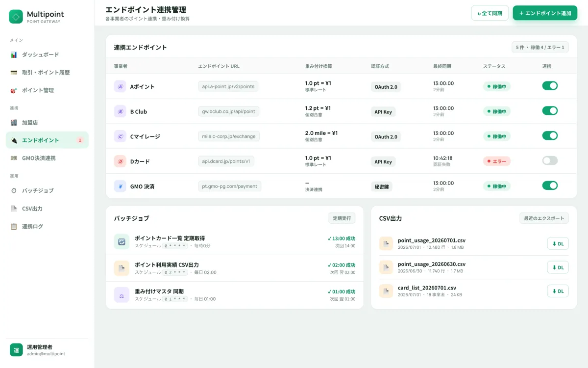588x368 pixels.
Task: Click URL api.dcard.jp/points/v1
Action: [226, 161]
